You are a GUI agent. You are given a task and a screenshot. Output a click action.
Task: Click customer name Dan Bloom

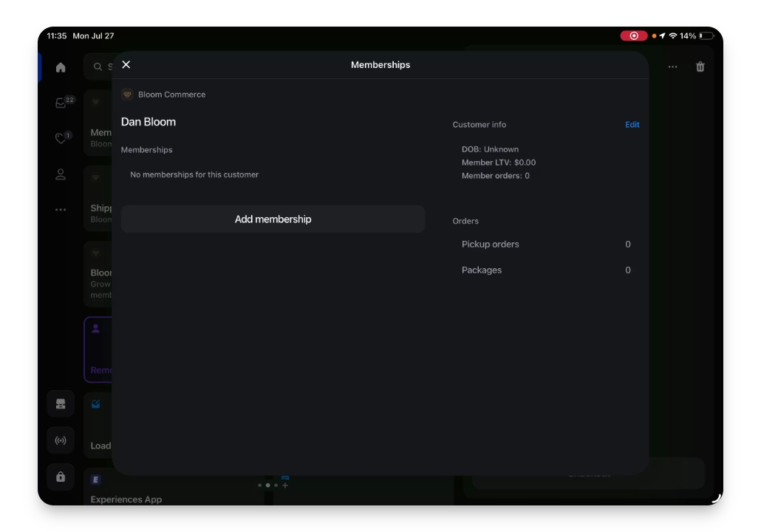(x=149, y=122)
